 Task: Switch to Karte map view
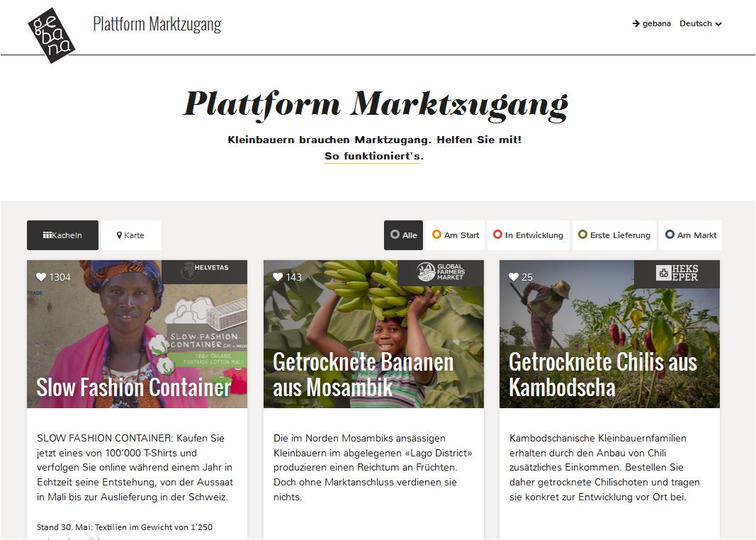tap(130, 235)
